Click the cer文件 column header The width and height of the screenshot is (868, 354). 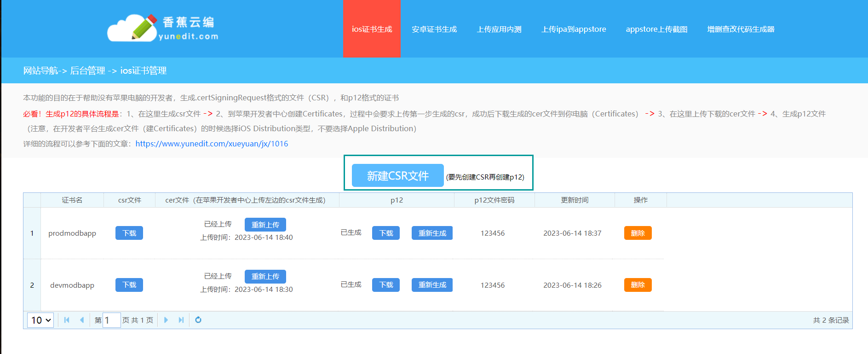pos(247,200)
